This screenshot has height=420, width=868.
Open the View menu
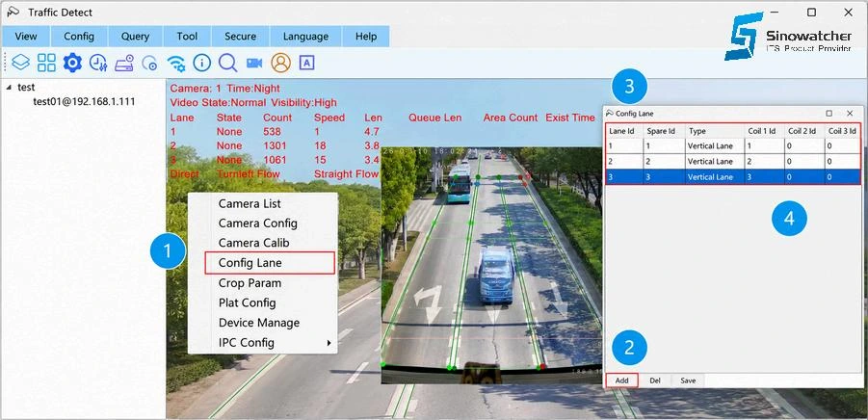tap(26, 37)
